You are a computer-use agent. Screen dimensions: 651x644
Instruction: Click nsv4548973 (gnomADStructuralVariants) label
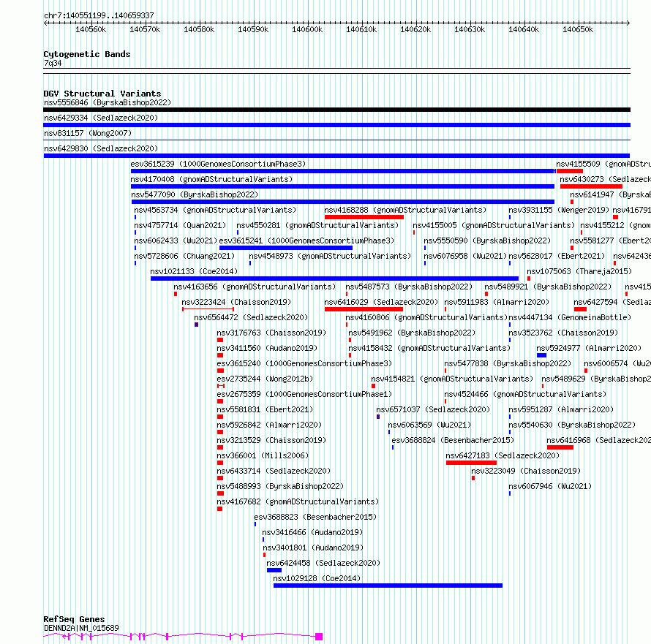pos(330,256)
